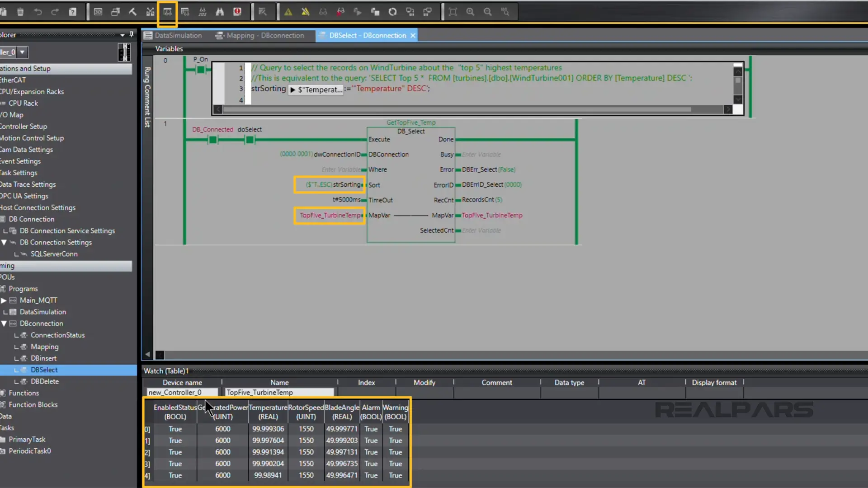
Task: Click the undo arrow icon
Action: click(38, 12)
